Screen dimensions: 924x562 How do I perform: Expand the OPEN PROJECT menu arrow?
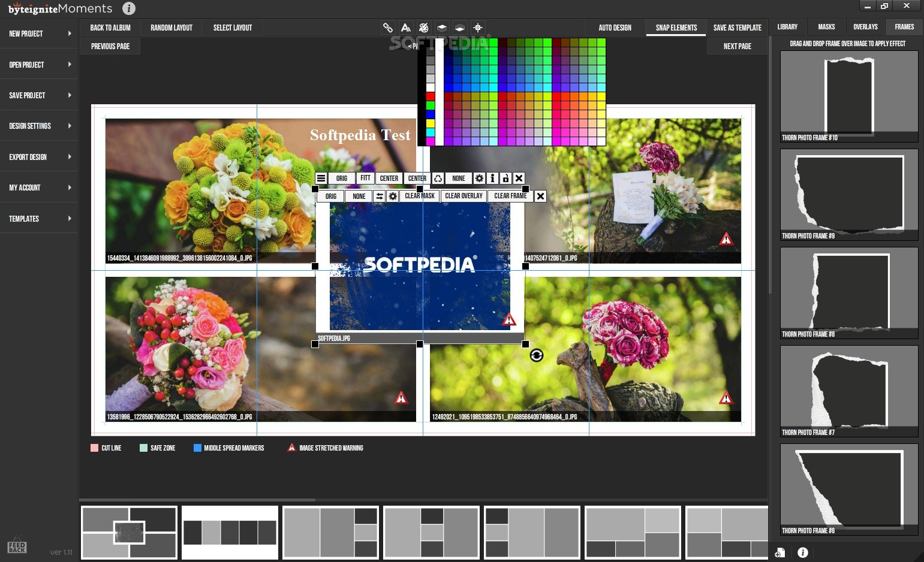click(70, 65)
